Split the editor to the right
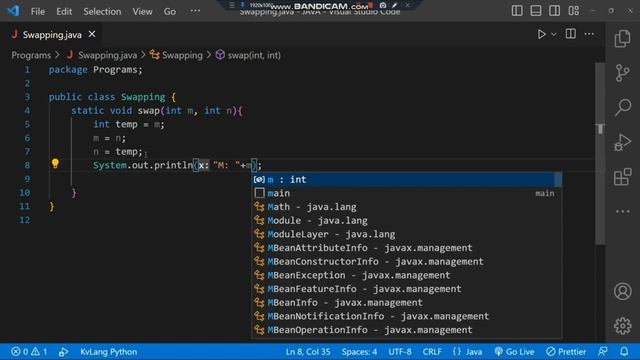The height and width of the screenshot is (360, 640). click(x=571, y=34)
